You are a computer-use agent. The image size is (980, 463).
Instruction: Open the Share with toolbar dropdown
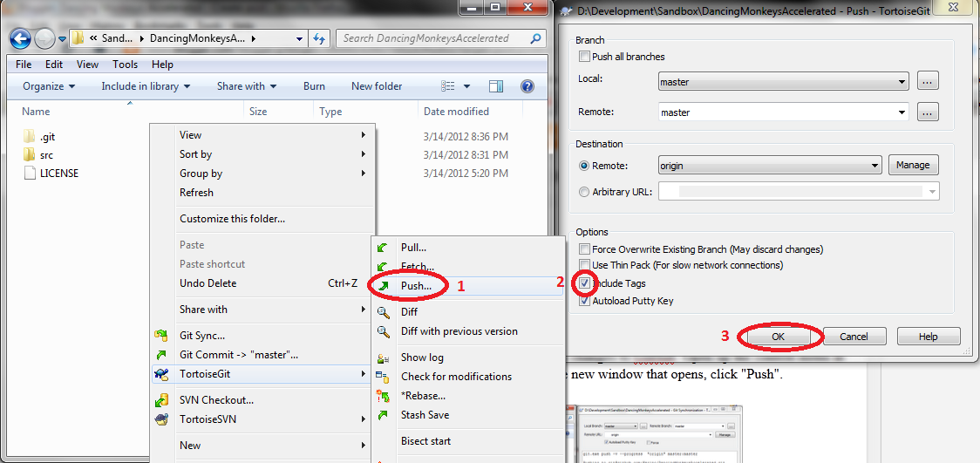coord(246,86)
